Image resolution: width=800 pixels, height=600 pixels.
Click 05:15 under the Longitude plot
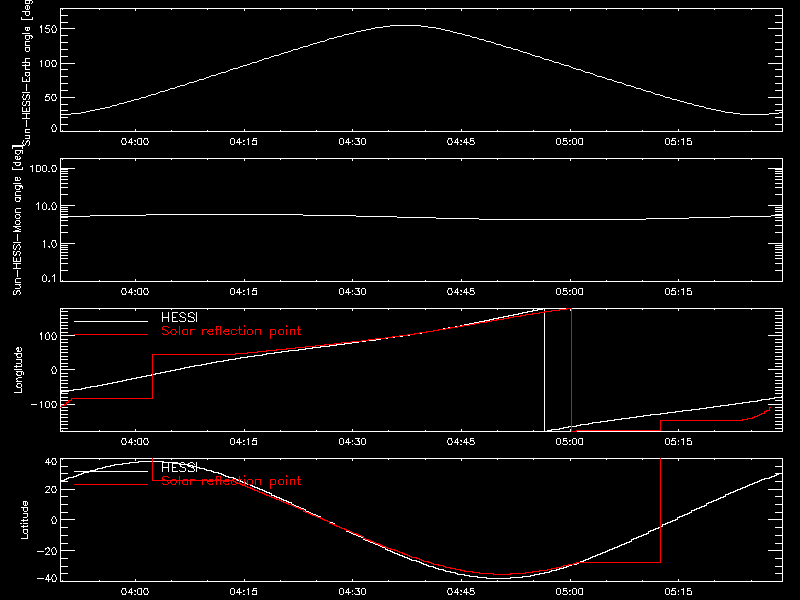click(x=678, y=441)
